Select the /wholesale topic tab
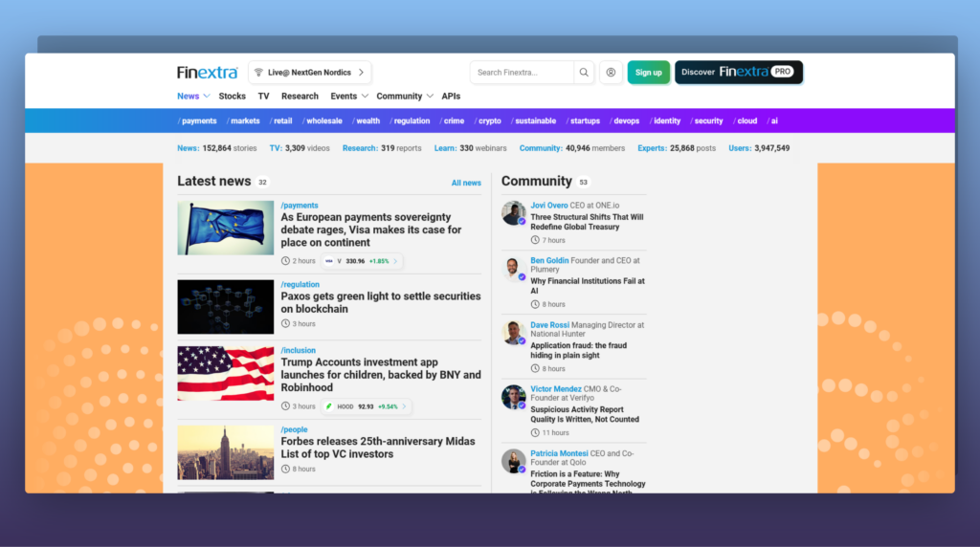This screenshot has width=980, height=547. coord(323,121)
